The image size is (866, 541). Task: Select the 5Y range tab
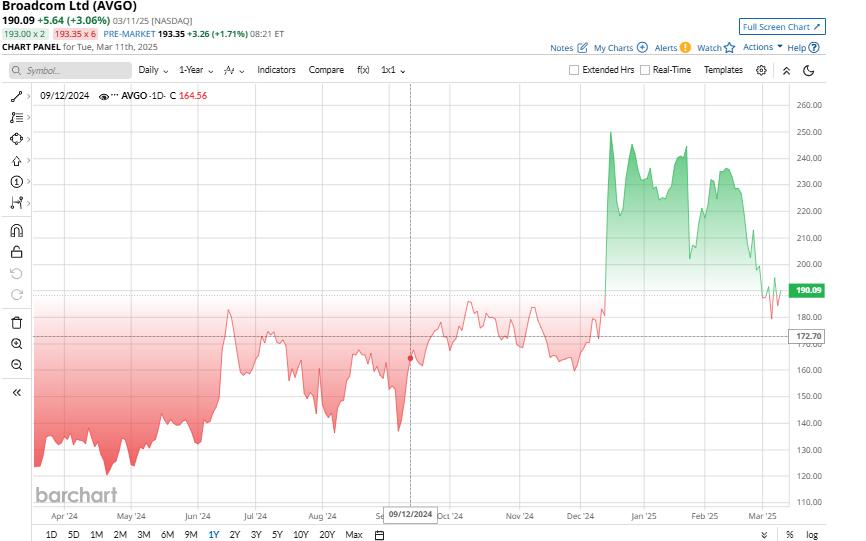coord(277,534)
